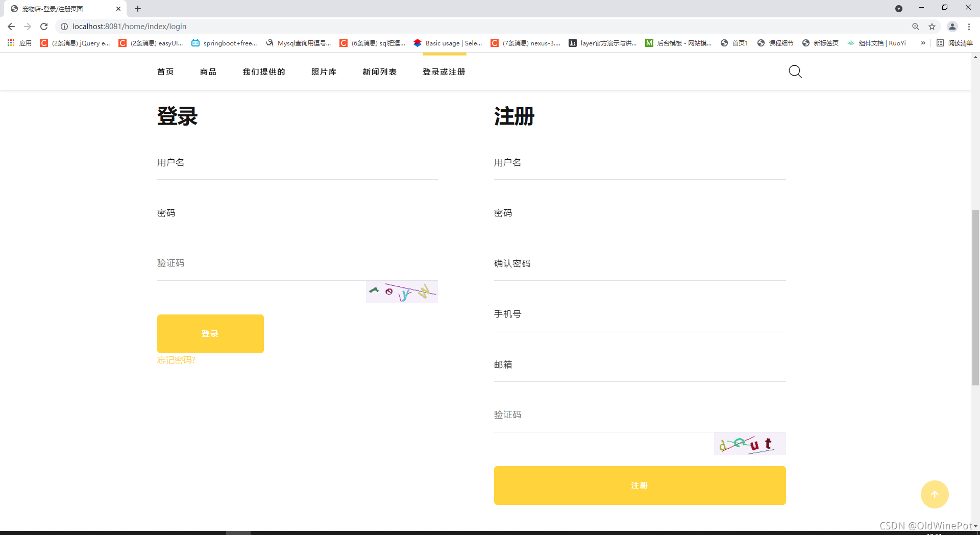This screenshot has width=980, height=535.
Task: Go to the 商品 nav menu item
Action: pyautogui.click(x=208, y=72)
